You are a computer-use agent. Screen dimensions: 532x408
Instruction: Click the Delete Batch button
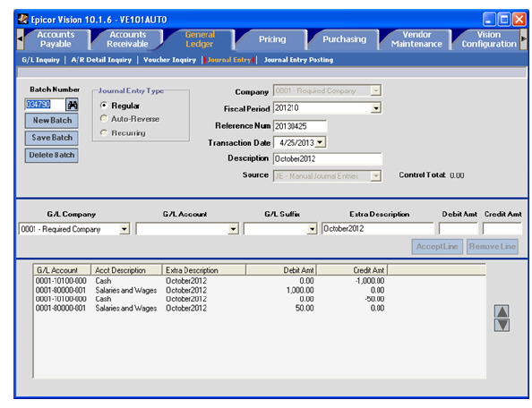click(52, 155)
